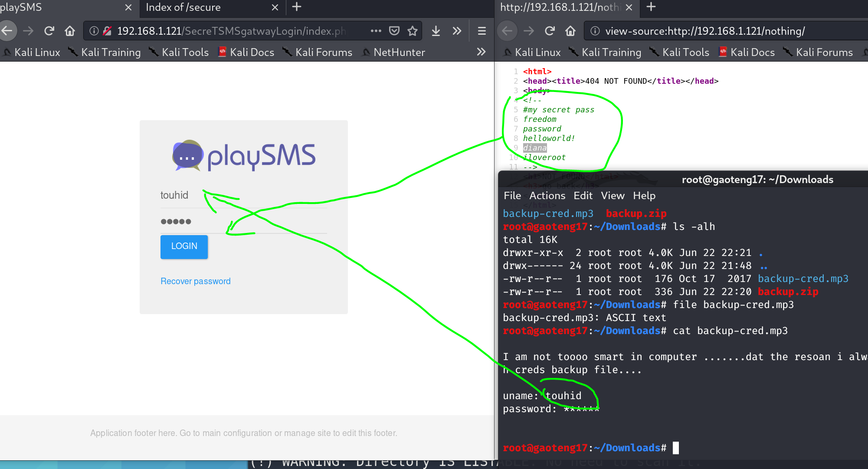Show more bookmarks overflow chevron
Viewport: 868px width, 469px height.
[x=481, y=52]
